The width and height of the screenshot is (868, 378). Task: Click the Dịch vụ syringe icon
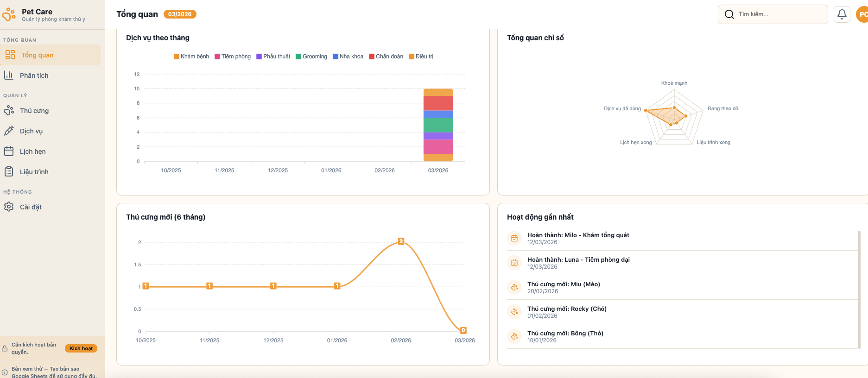[x=9, y=131]
